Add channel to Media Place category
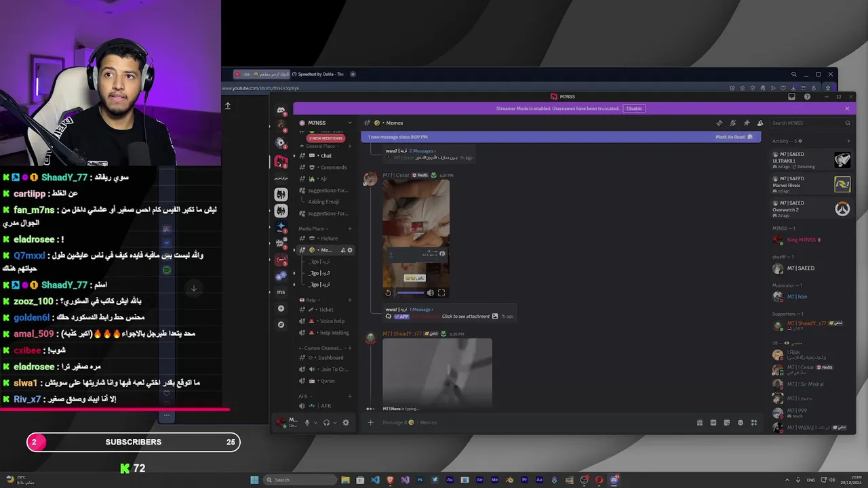 (x=350, y=228)
